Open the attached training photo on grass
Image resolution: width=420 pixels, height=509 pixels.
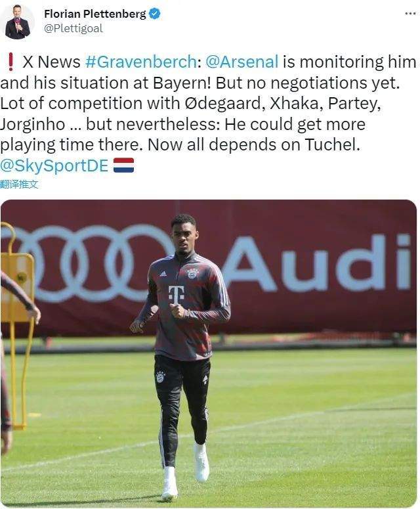[209, 353]
